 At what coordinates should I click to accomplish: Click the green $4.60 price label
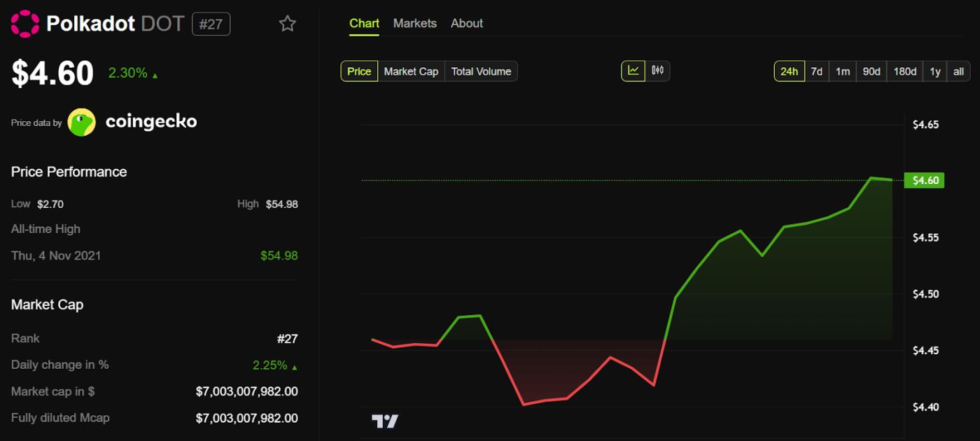pos(924,180)
